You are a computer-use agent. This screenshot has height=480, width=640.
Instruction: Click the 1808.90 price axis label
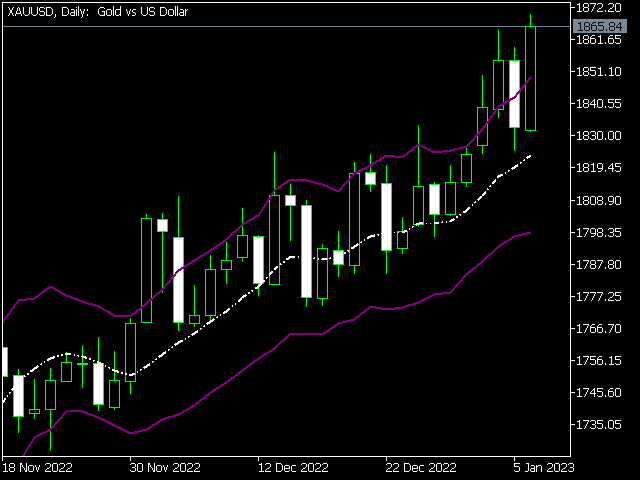[x=598, y=200]
